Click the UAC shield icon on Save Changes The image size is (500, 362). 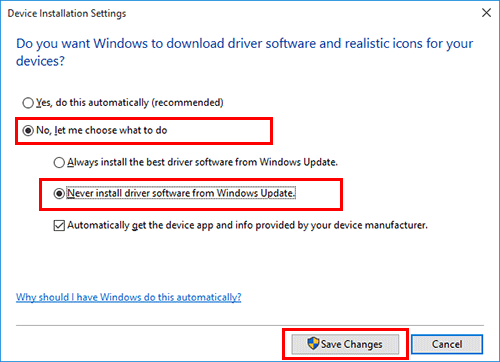pyautogui.click(x=313, y=343)
